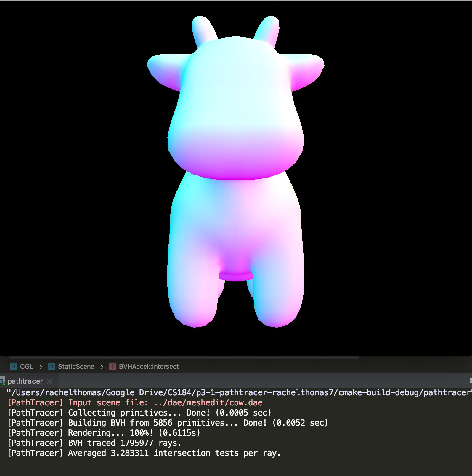The image size is (472, 476).
Task: Click the 'Input scene file: ../dae/meshedit/cow.dae' line
Action: pyautogui.click(x=135, y=402)
